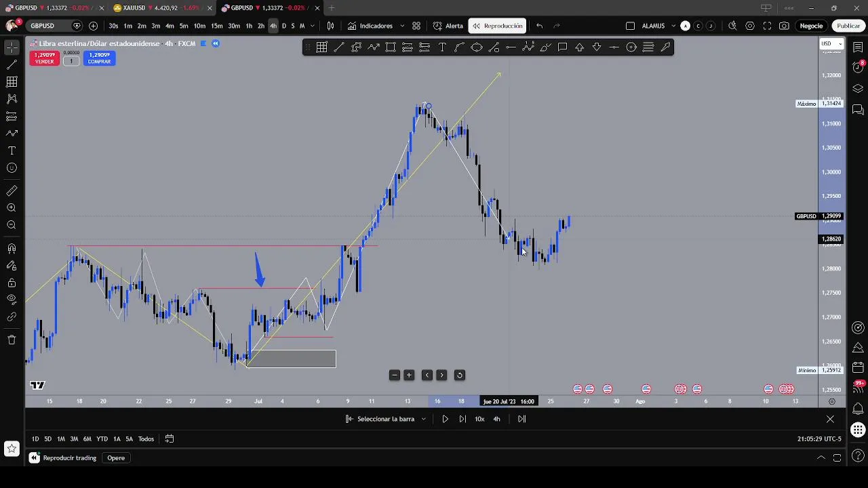The width and height of the screenshot is (868, 488).
Task: Select layout A radio button
Action: pos(685,26)
